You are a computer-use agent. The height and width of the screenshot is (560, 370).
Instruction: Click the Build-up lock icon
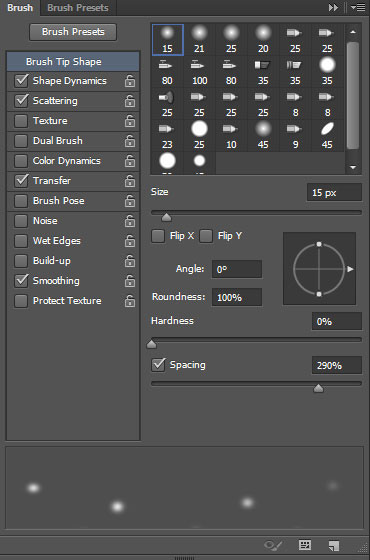130,261
